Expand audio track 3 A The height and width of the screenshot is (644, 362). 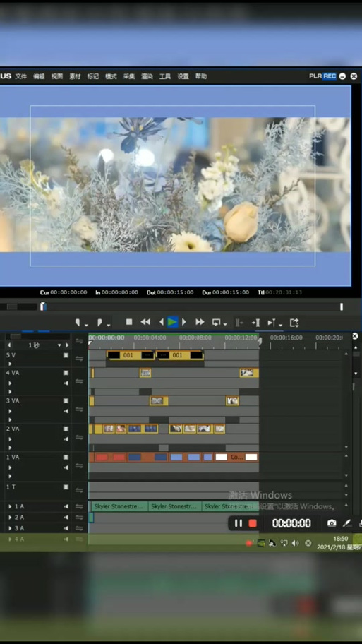[x=10, y=528]
